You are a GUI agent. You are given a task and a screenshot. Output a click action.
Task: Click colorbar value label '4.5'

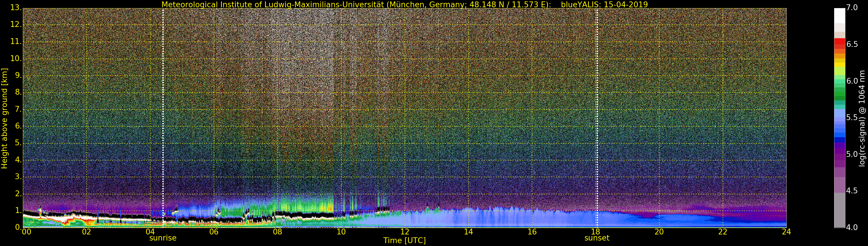click(852, 191)
